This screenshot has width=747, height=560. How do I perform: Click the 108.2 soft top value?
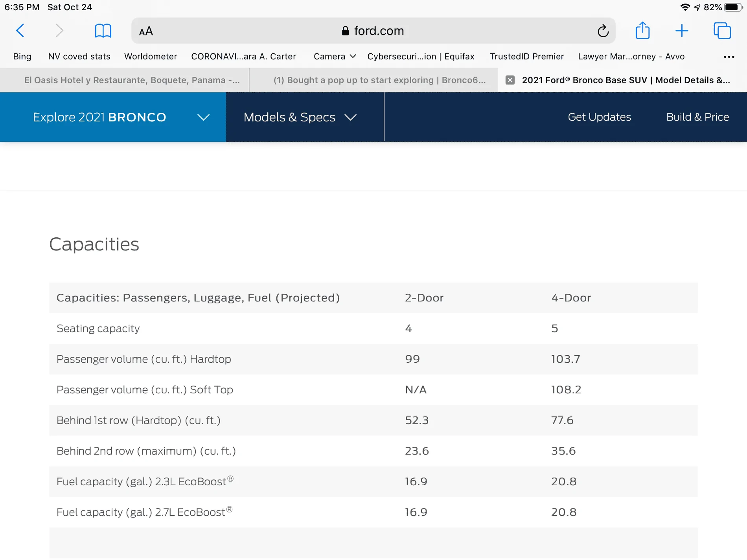point(566,390)
